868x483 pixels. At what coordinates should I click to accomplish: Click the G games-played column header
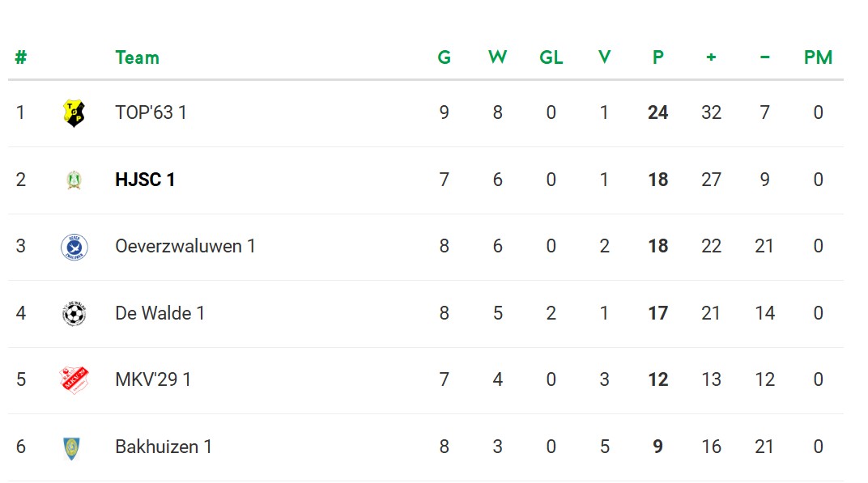(x=444, y=57)
